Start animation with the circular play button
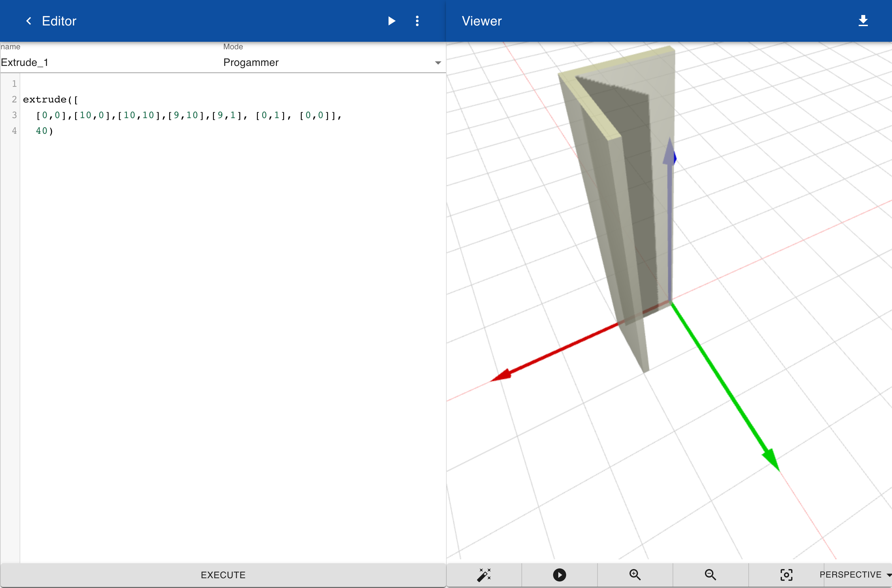The image size is (892, 588). (x=560, y=575)
